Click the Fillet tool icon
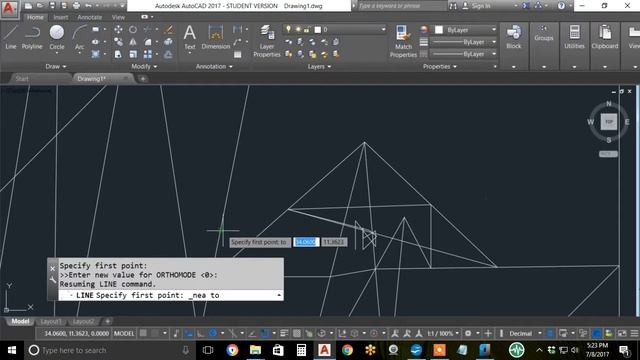 coord(148,42)
